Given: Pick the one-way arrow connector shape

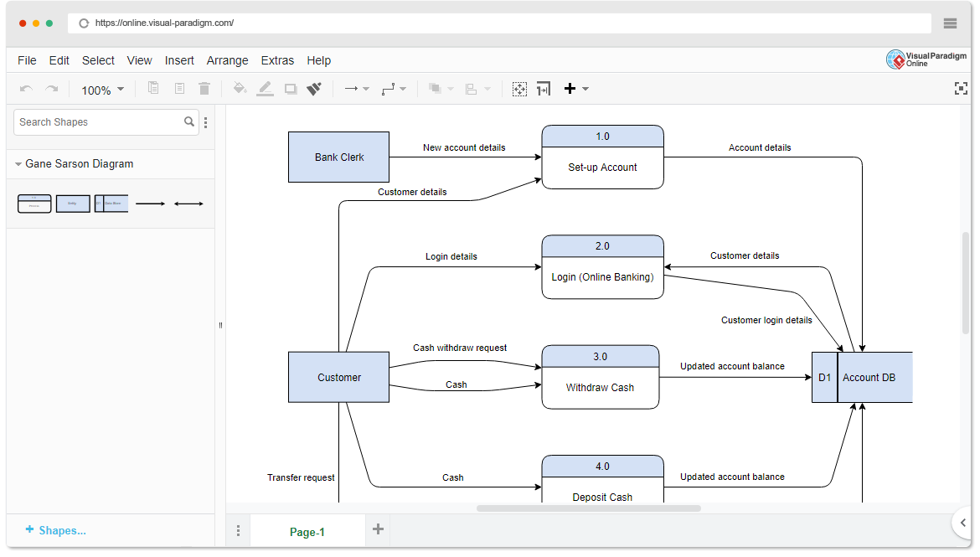Looking at the screenshot, I should [x=150, y=203].
